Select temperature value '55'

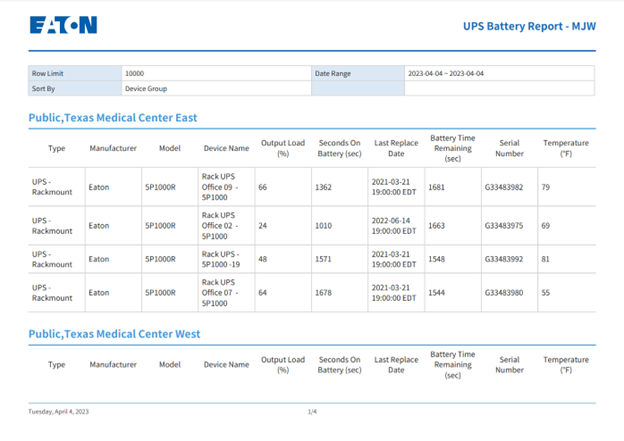[546, 293]
